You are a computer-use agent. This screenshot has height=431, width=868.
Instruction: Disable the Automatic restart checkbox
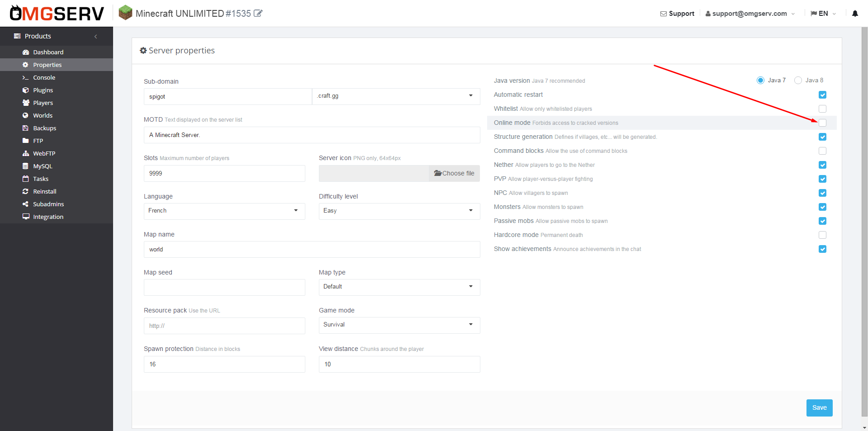822,95
